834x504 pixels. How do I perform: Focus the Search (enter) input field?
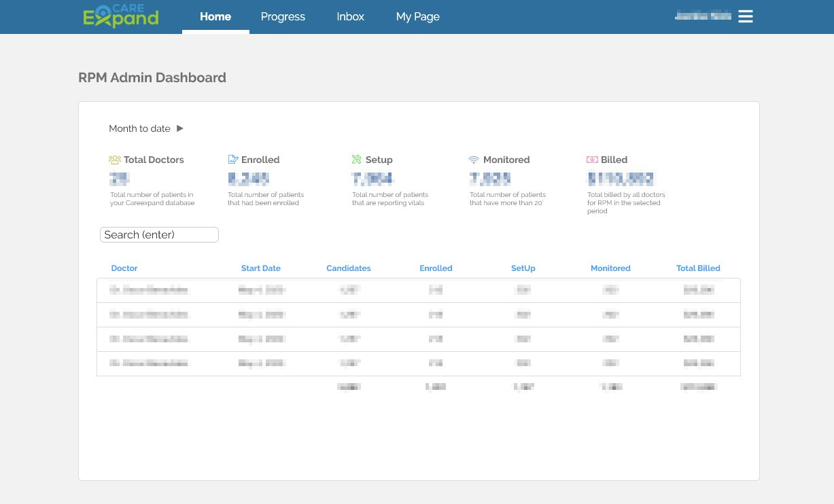159,235
